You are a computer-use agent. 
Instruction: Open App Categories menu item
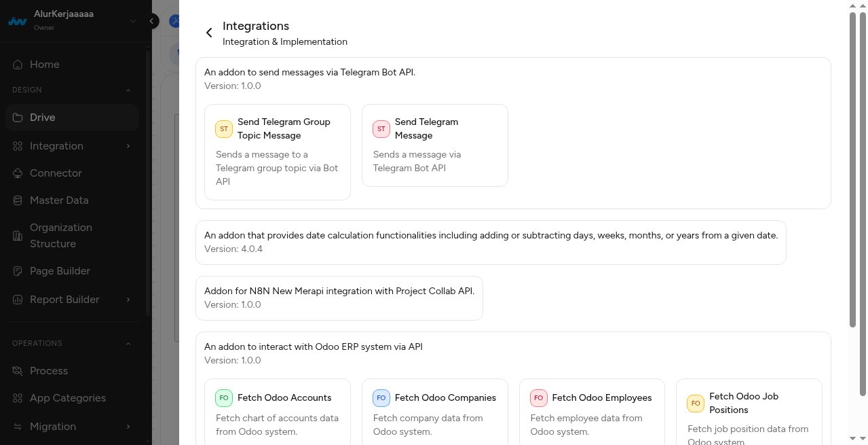(72, 398)
